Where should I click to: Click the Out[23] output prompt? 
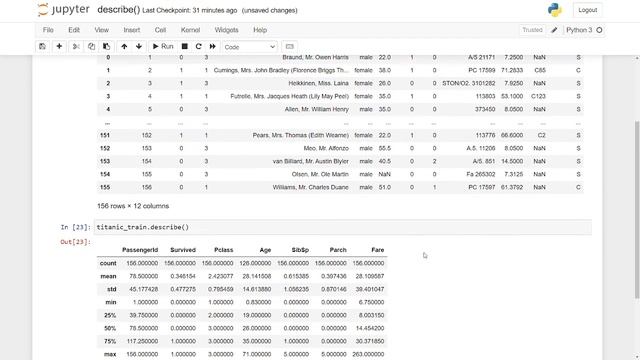(x=76, y=242)
